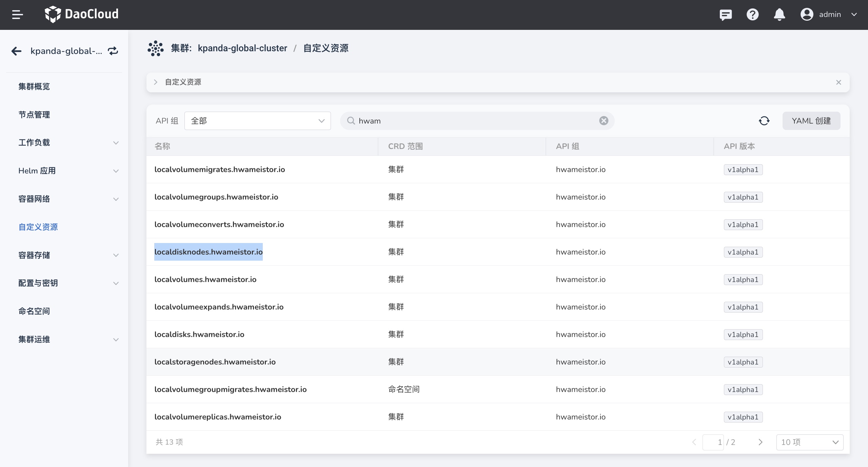Image resolution: width=868 pixels, height=467 pixels.
Task: Click the search field containing hwam
Action: (477, 121)
